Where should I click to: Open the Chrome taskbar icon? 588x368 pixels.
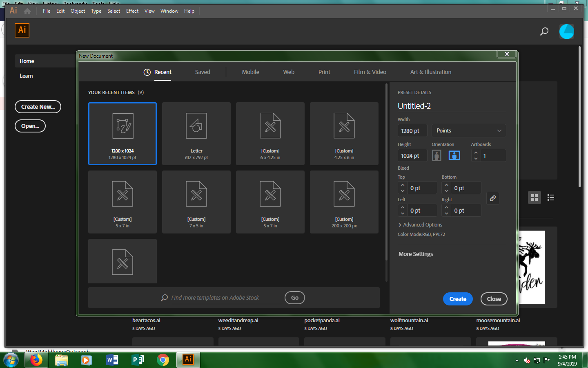coord(163,360)
